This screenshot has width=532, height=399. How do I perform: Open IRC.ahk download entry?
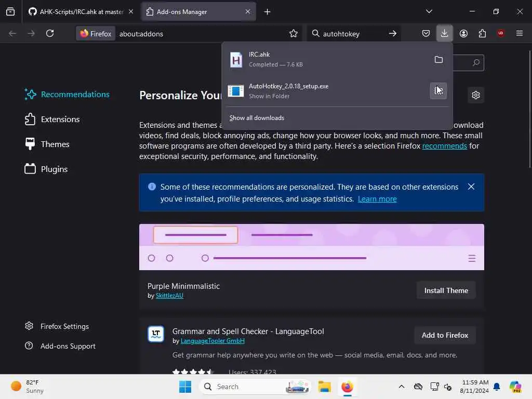326,59
